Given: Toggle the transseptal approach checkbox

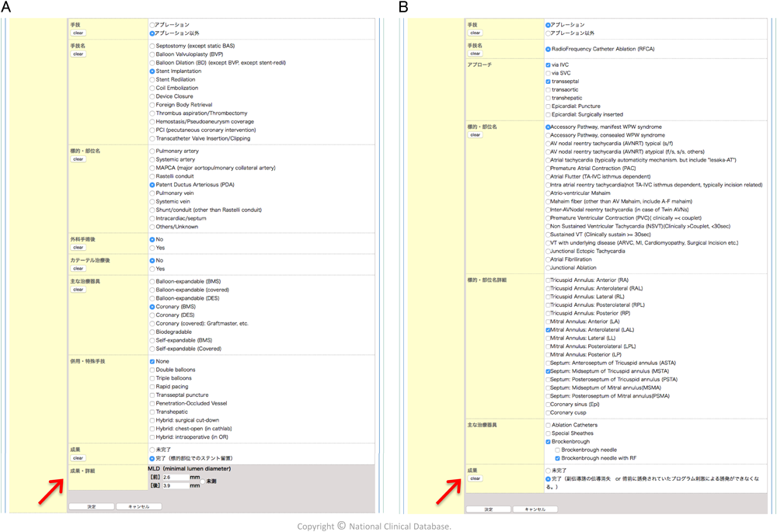Looking at the screenshot, I should (548, 82).
